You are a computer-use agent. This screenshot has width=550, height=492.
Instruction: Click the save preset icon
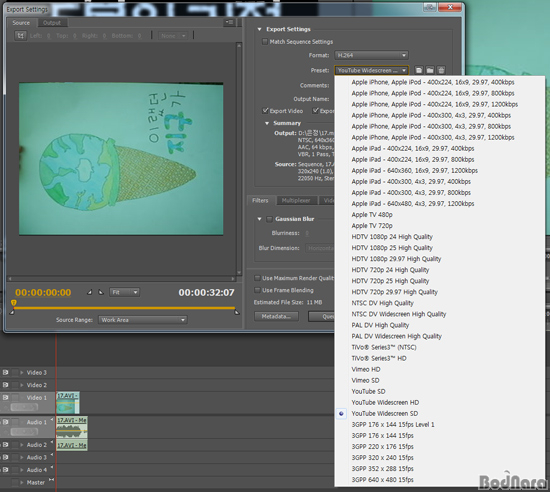click(418, 70)
